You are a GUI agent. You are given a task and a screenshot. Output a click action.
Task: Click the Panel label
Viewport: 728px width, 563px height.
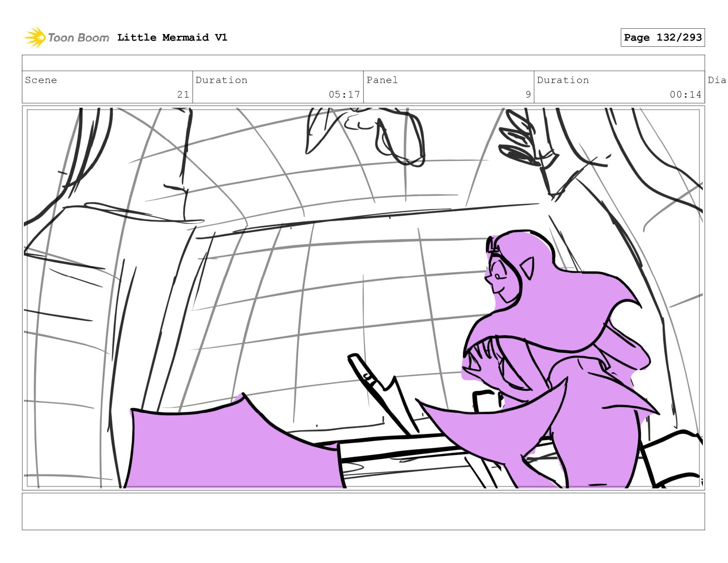[382, 80]
